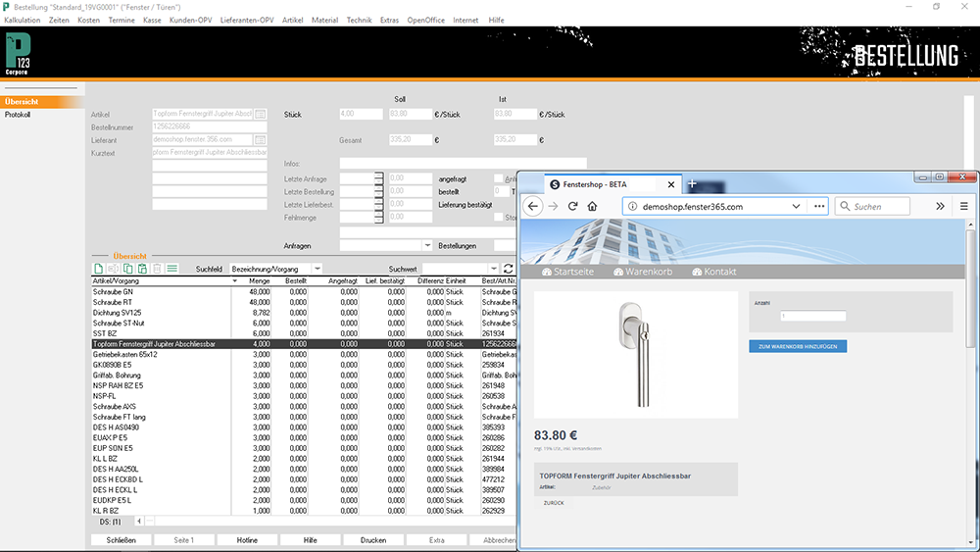Click the green list lines icon

pyautogui.click(x=171, y=269)
